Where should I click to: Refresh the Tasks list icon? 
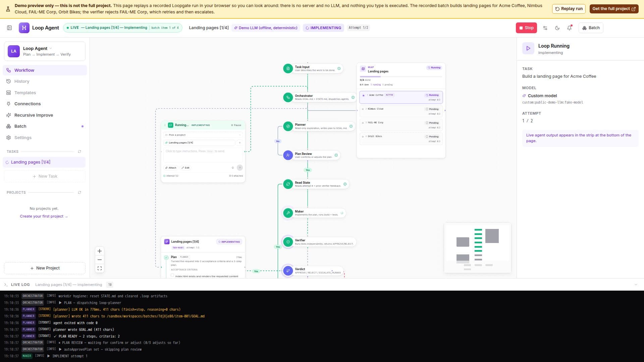[x=79, y=152]
